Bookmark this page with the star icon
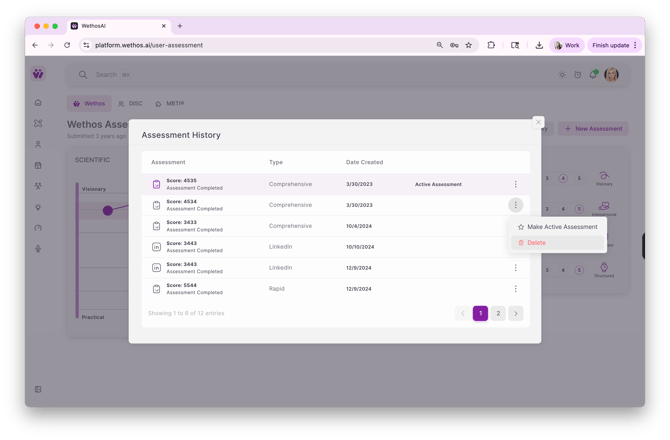This screenshot has width=670, height=440. (x=468, y=45)
